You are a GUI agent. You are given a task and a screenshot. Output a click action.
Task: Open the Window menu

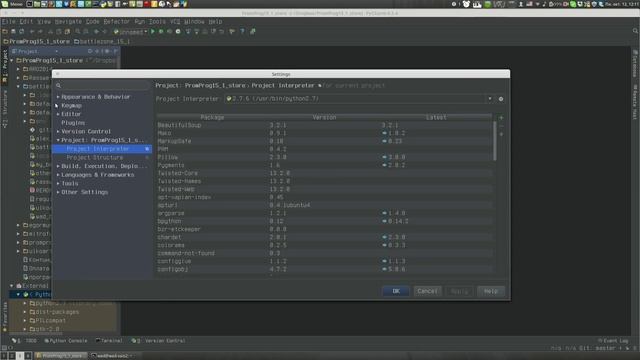(194, 22)
